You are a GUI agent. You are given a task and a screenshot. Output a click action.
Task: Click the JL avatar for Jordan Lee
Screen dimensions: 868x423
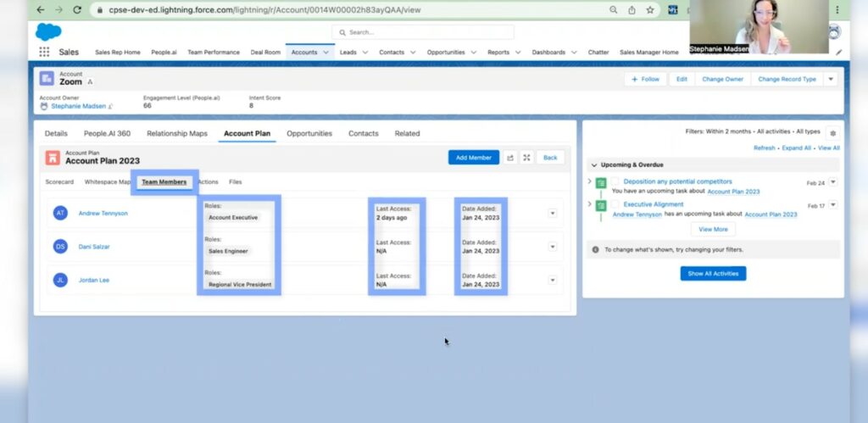(x=60, y=280)
